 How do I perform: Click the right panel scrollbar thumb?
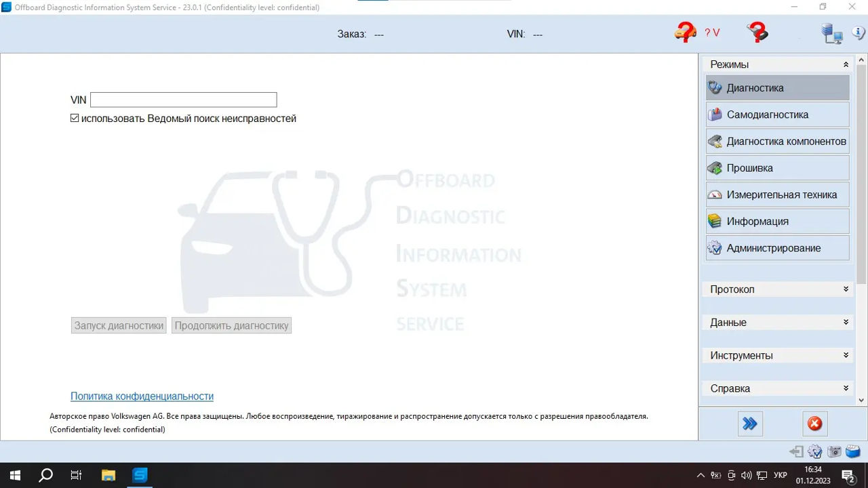(x=861, y=174)
